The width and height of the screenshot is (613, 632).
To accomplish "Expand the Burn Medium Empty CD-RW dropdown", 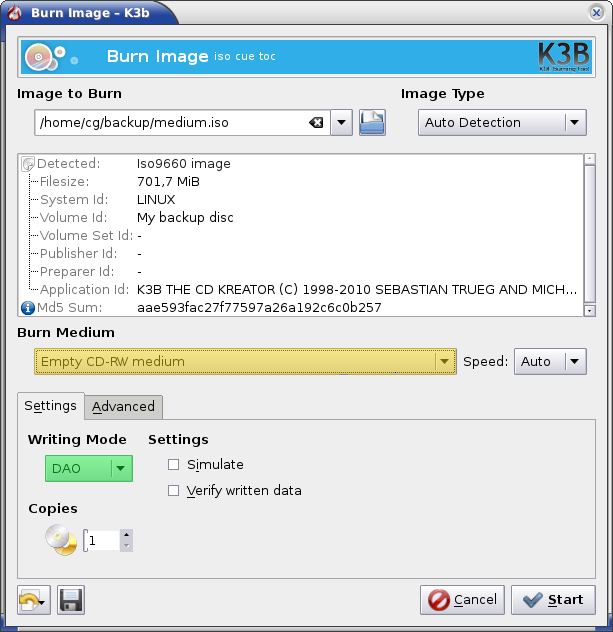I will point(245,362).
